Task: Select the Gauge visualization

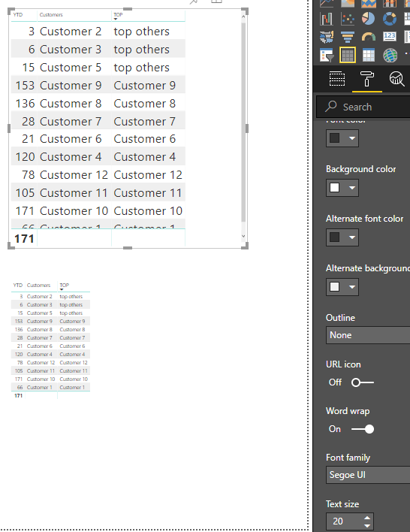Action: click(x=369, y=37)
